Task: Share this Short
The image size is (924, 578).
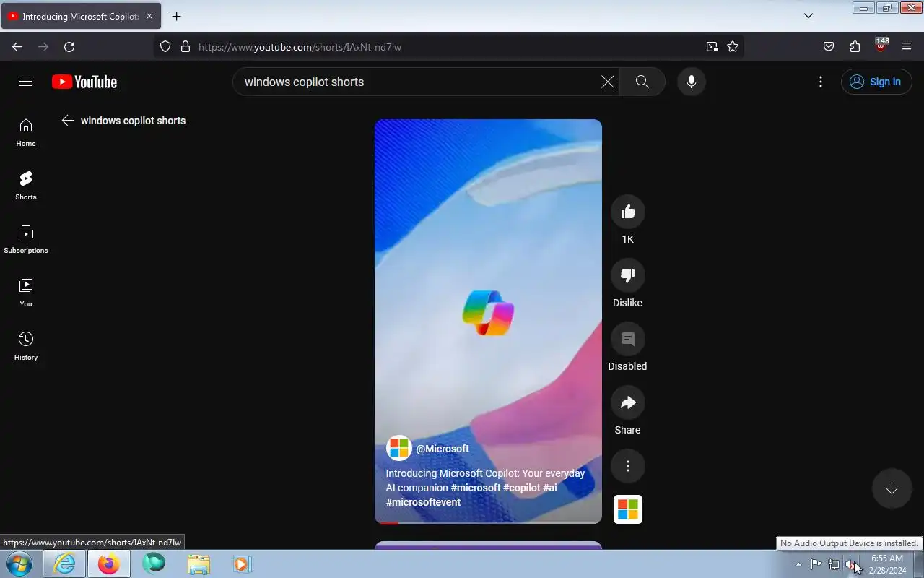Action: click(628, 402)
